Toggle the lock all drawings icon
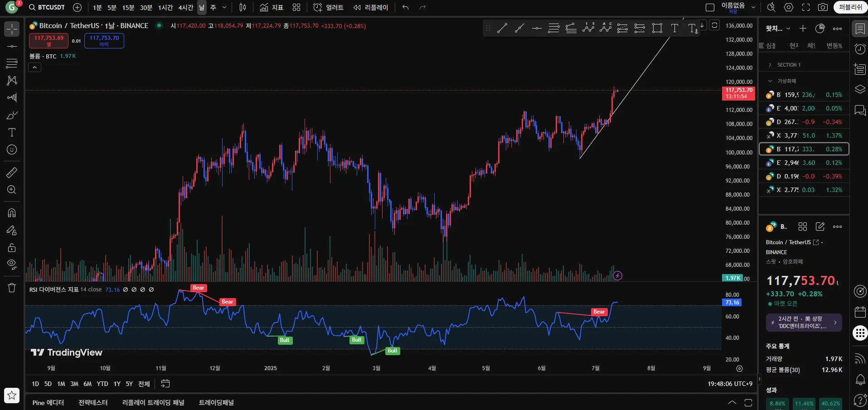 (12, 247)
